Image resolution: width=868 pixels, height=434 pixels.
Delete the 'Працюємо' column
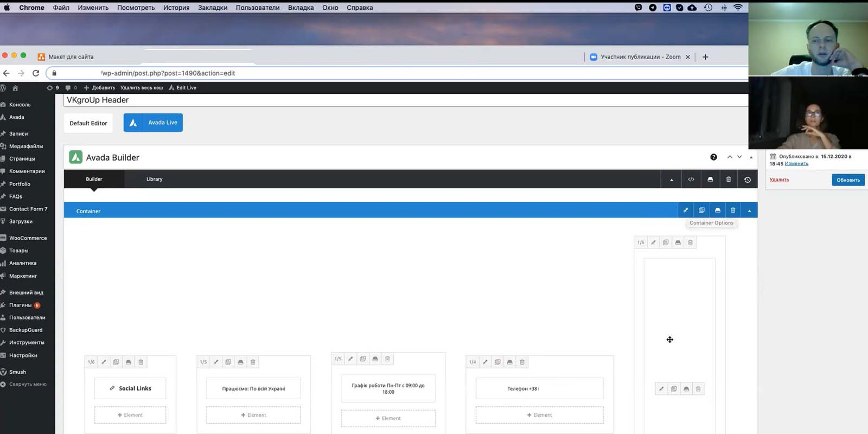253,362
